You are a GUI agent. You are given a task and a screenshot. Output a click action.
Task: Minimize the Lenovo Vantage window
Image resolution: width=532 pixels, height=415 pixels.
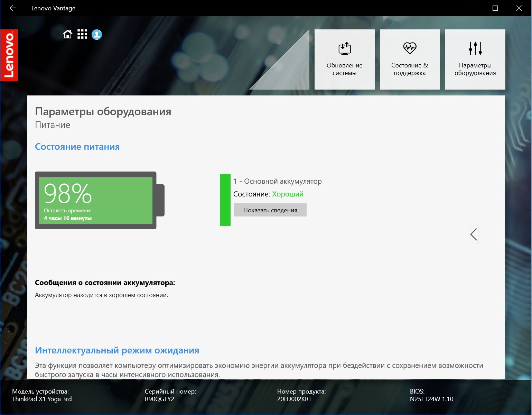tap(472, 8)
